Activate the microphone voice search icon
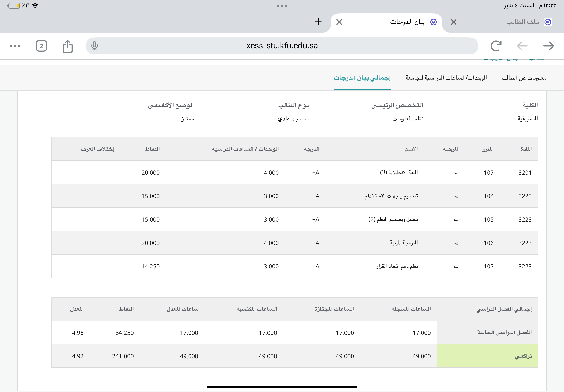 (95, 46)
